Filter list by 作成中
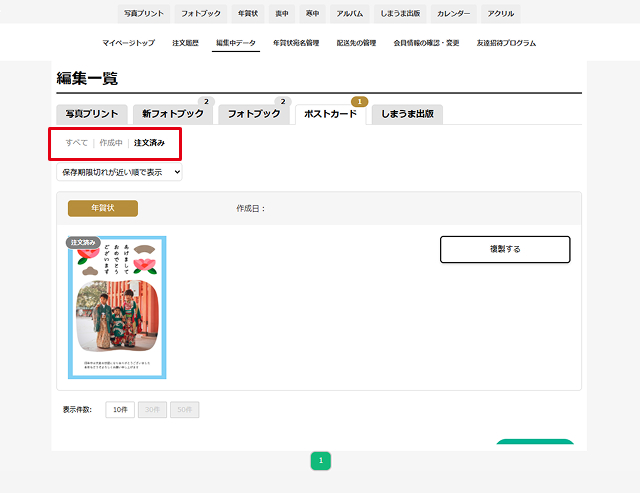640x493 pixels. point(111,143)
